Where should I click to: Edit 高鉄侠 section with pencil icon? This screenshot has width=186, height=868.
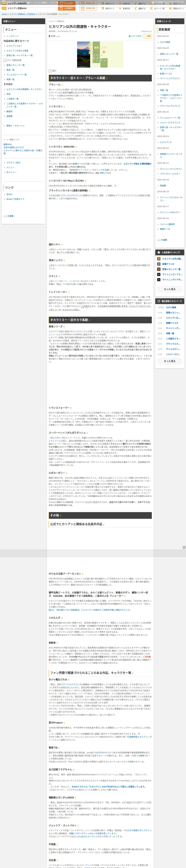(x=57, y=643)
